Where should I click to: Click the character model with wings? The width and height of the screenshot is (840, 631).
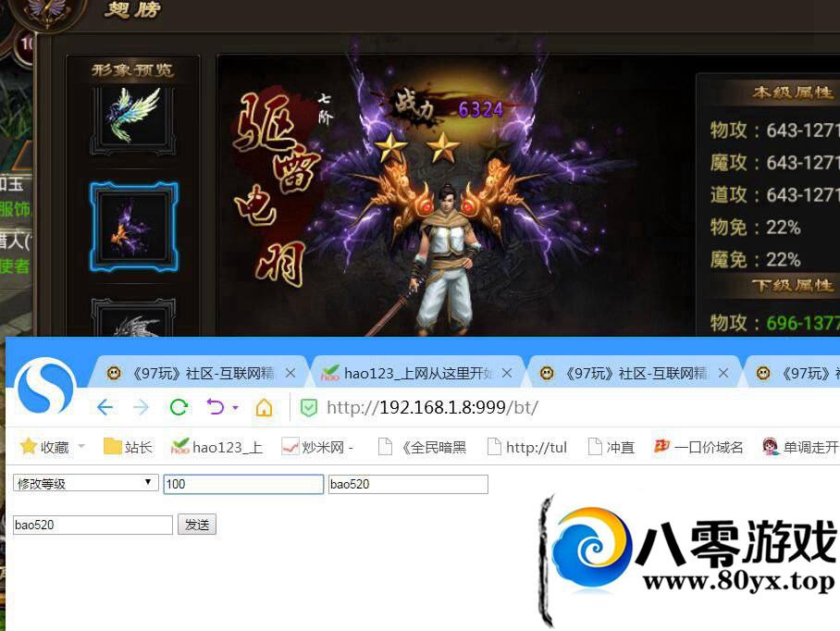pyautogui.click(x=445, y=257)
